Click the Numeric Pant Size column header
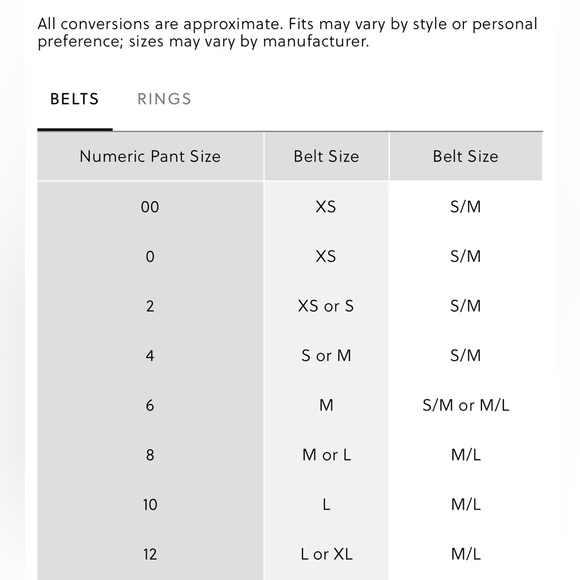The width and height of the screenshot is (580, 580). click(150, 156)
